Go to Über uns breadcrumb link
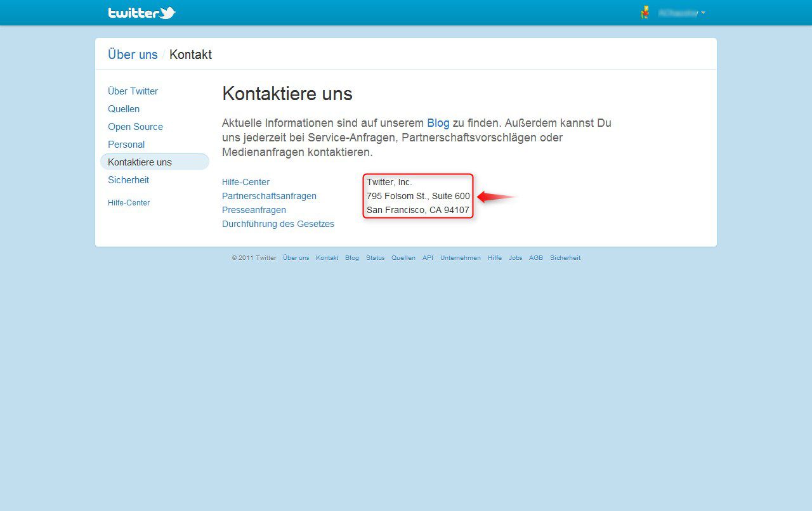 (133, 55)
